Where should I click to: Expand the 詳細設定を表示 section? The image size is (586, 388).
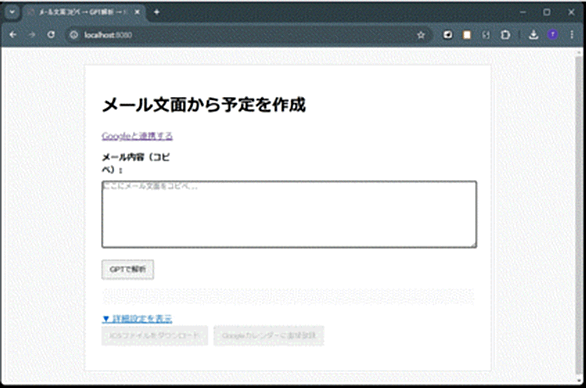(137, 319)
